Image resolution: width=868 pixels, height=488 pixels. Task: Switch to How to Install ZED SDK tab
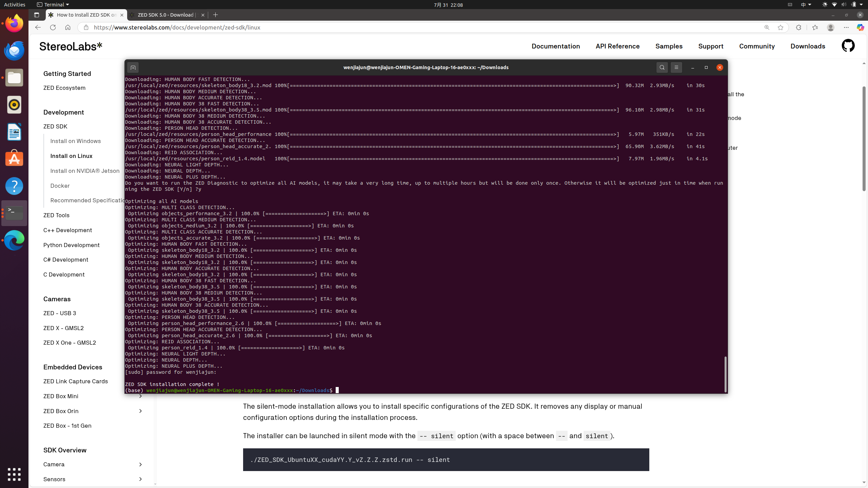pos(86,15)
